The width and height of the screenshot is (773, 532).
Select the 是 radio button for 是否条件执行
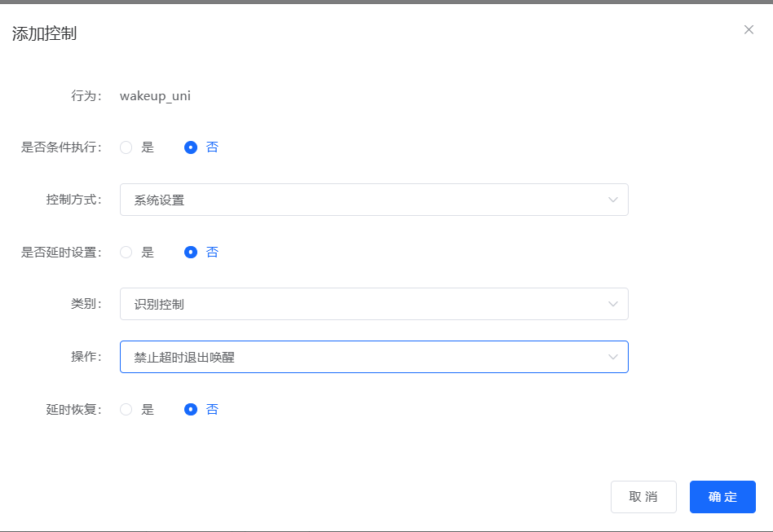(x=126, y=147)
